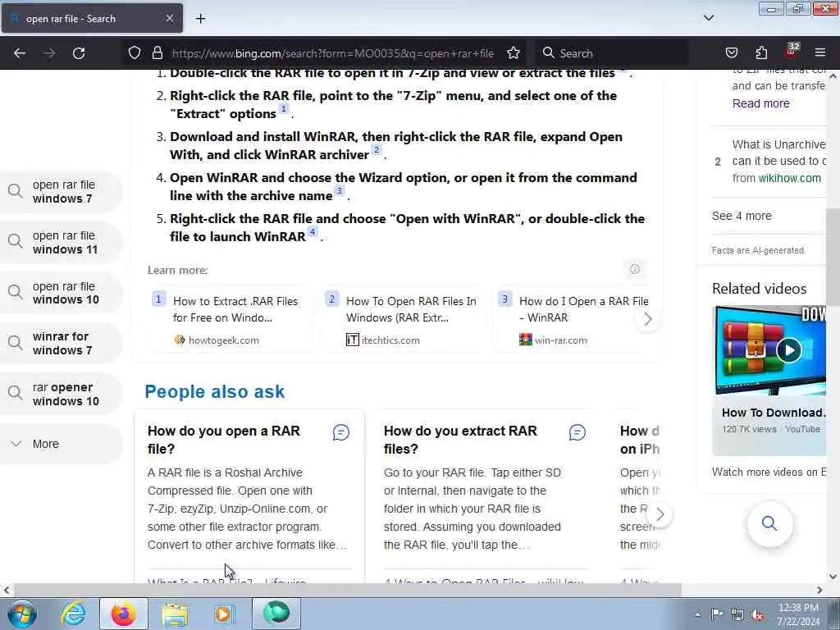Bookmark this page with the star icon
Viewport: 840px width, 630px height.
[x=514, y=53]
